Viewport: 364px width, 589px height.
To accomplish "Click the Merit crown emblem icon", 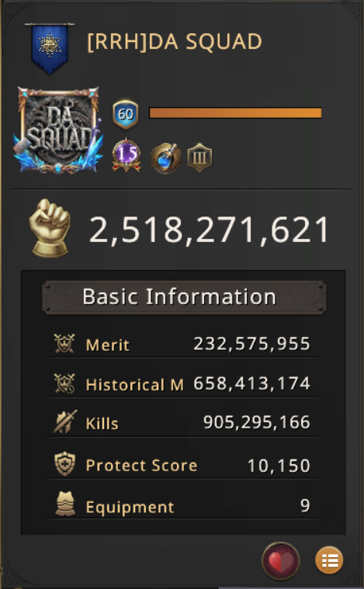I will 64,343.
